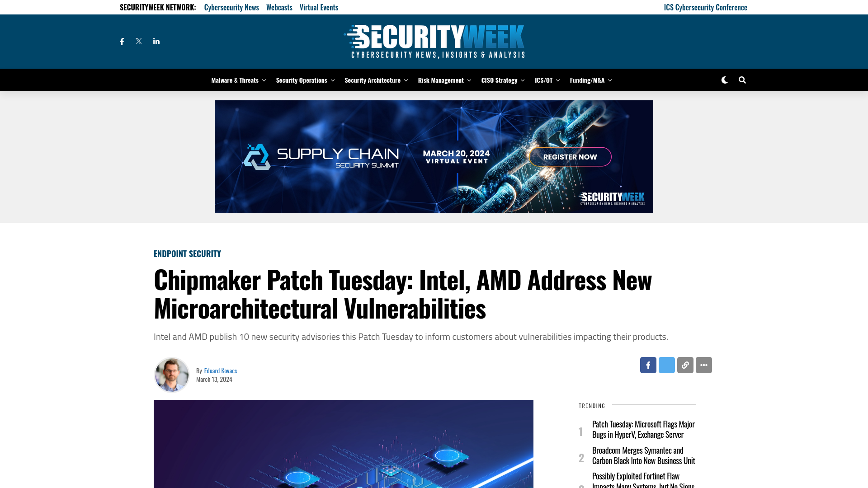Toggle dark mode with moon icon

(x=724, y=80)
